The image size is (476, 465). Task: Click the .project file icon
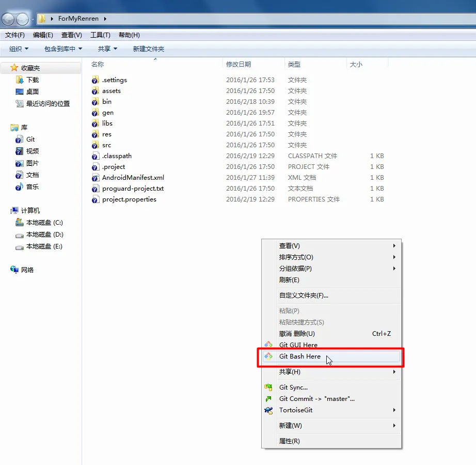click(x=96, y=167)
